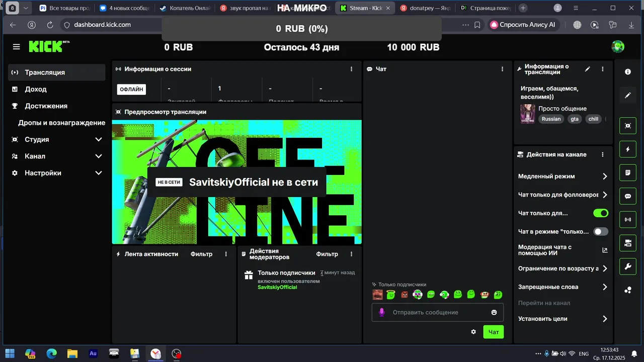The width and height of the screenshot is (644, 362).
Task: Open the Информация о трансляции three-dot menu
Action: [603, 69]
